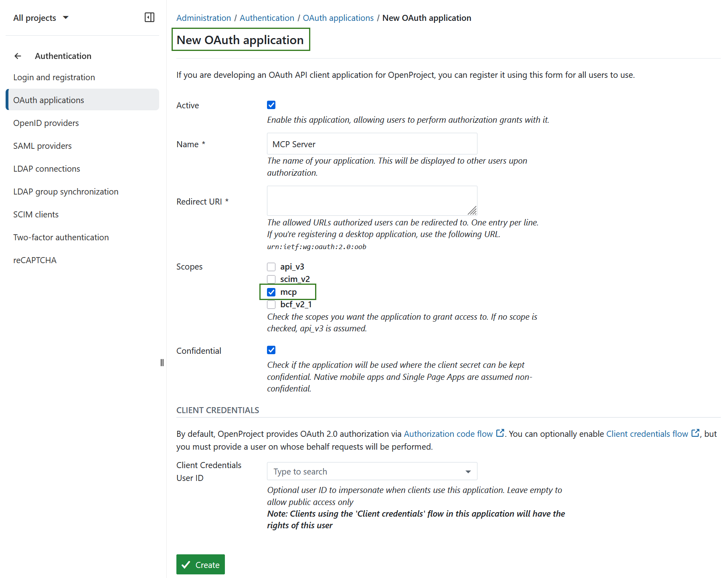
Task: Click the back arrow beside Authentication
Action: pos(18,56)
